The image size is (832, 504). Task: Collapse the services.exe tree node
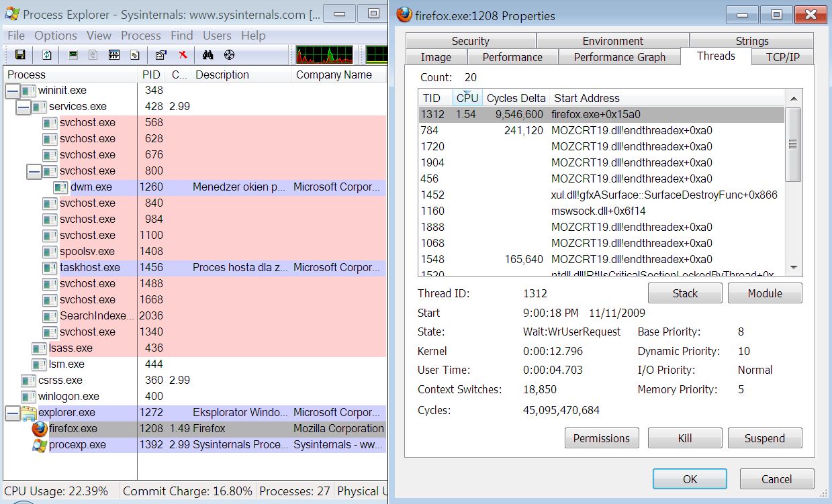[24, 106]
